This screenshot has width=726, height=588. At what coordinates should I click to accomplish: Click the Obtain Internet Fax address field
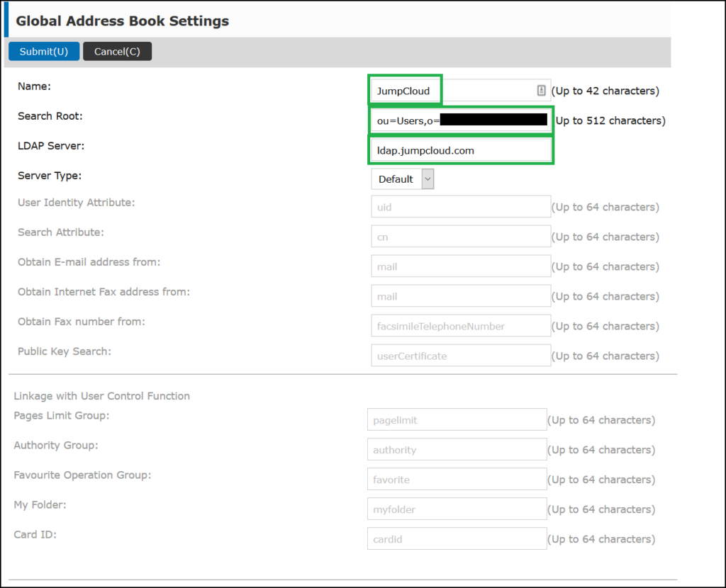coord(461,295)
